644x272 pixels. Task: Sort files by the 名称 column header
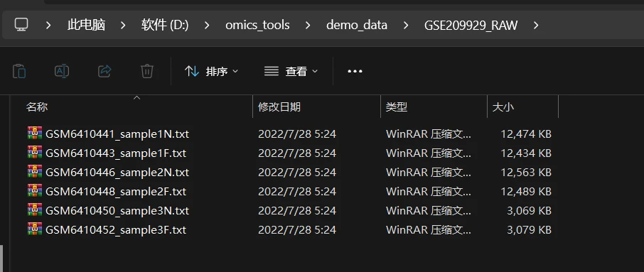click(36, 107)
